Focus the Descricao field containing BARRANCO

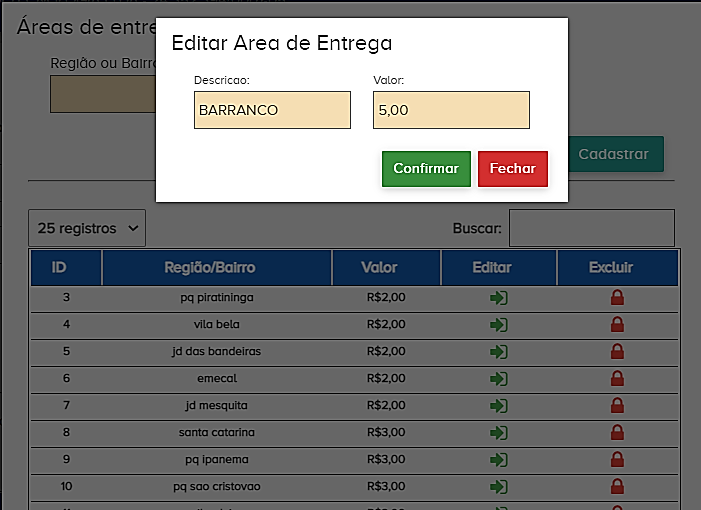point(272,110)
